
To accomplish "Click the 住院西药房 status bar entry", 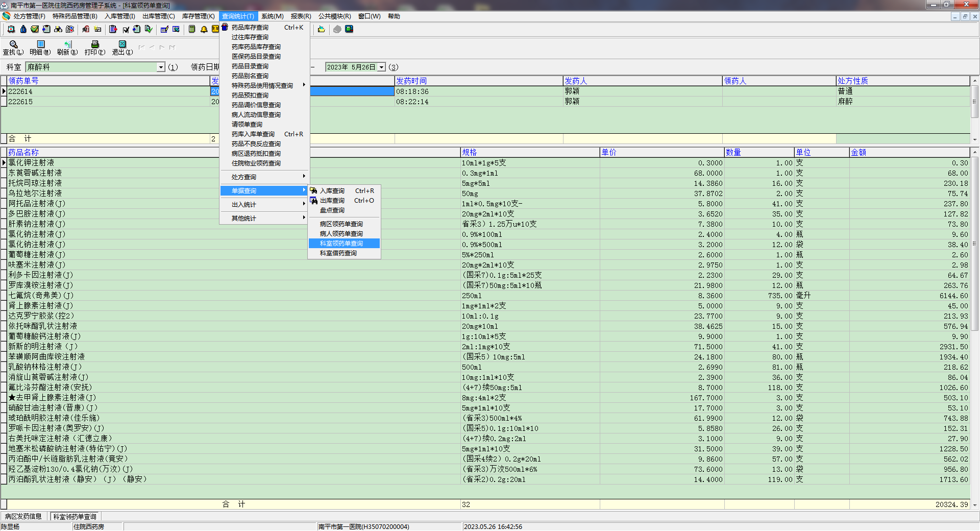I will [x=97, y=526].
